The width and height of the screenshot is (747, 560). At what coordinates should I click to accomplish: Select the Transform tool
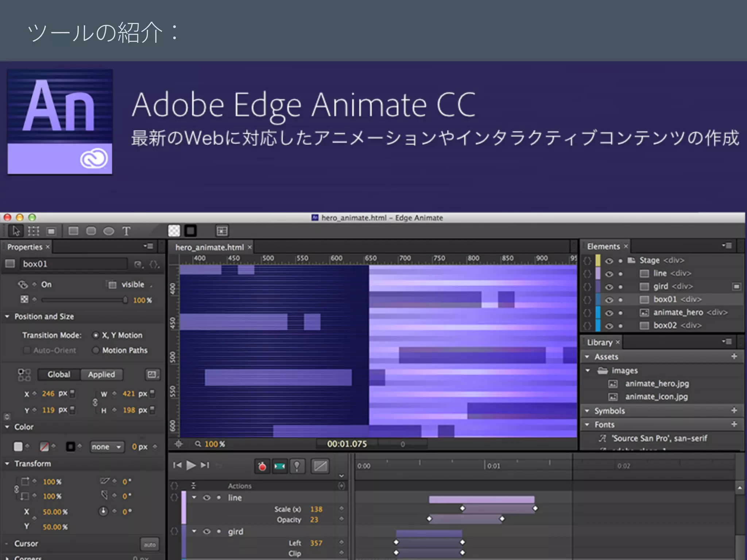coord(34,231)
